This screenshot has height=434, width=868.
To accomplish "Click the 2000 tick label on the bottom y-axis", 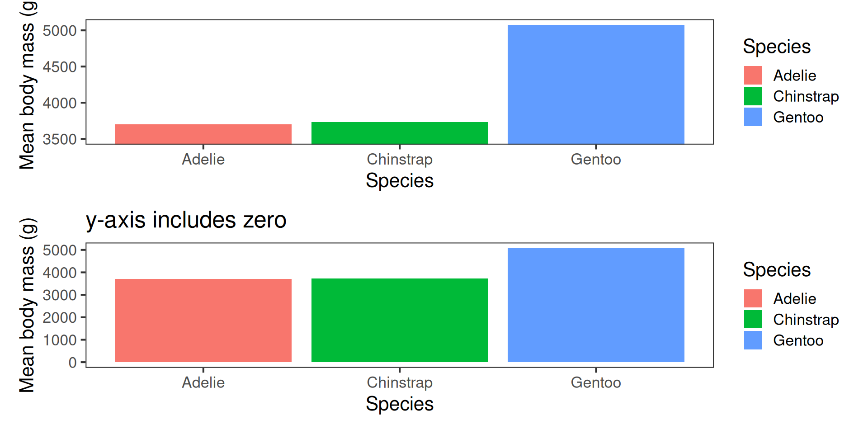I will coord(60,318).
